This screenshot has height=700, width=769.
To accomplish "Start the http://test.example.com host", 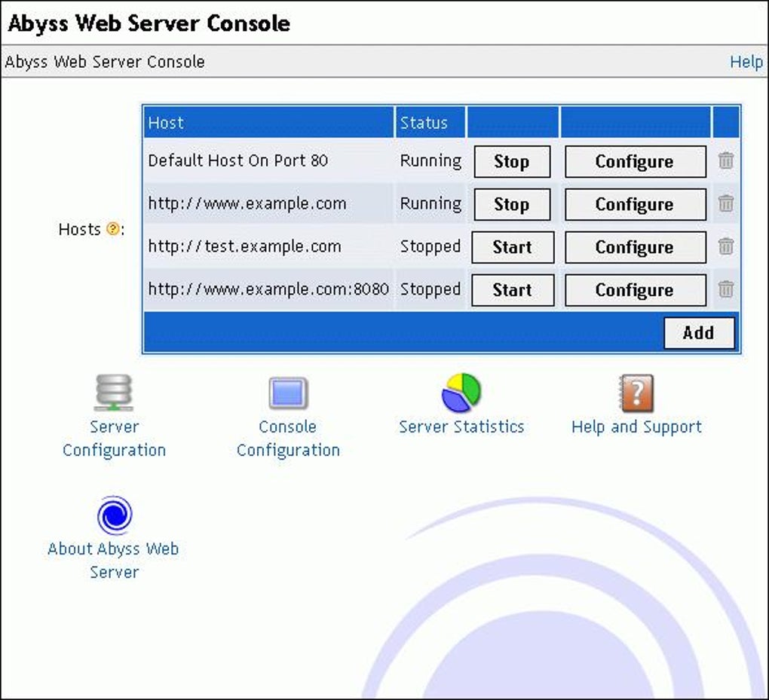I will coord(513,247).
